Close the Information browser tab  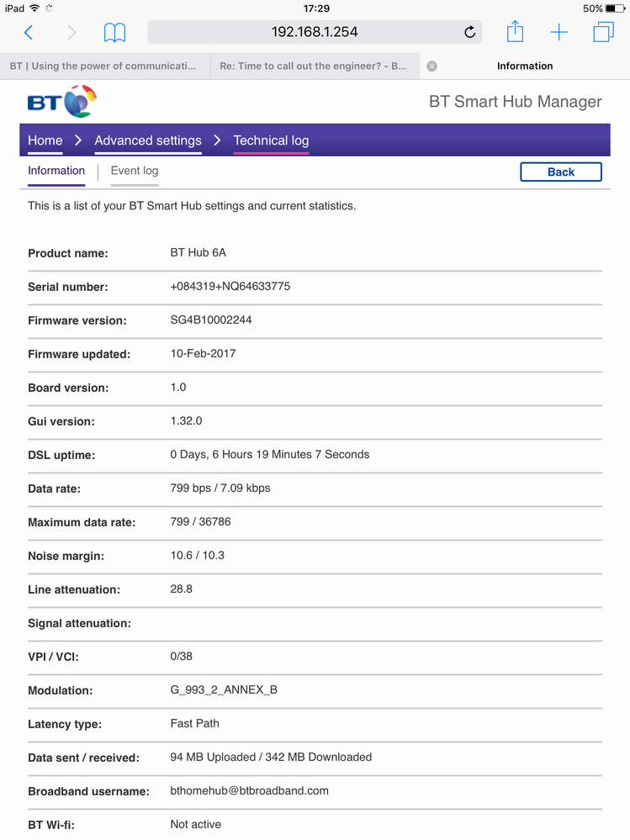[431, 66]
